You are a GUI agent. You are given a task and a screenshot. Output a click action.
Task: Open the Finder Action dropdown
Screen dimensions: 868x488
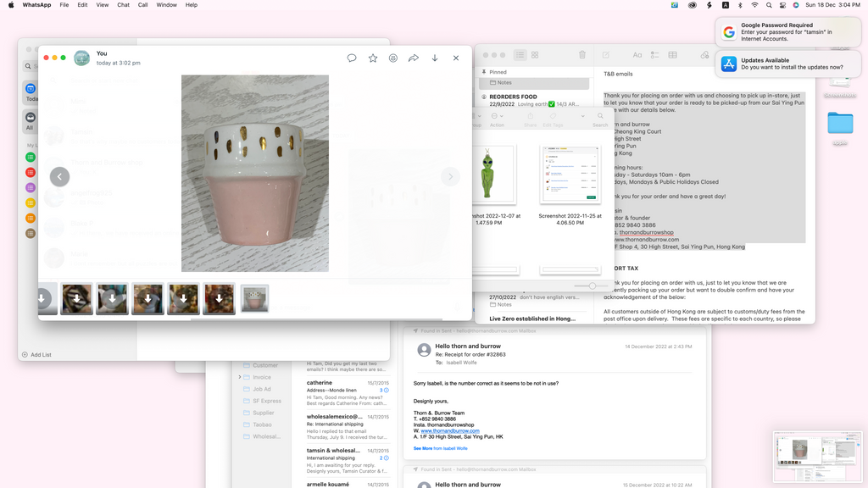click(x=497, y=116)
